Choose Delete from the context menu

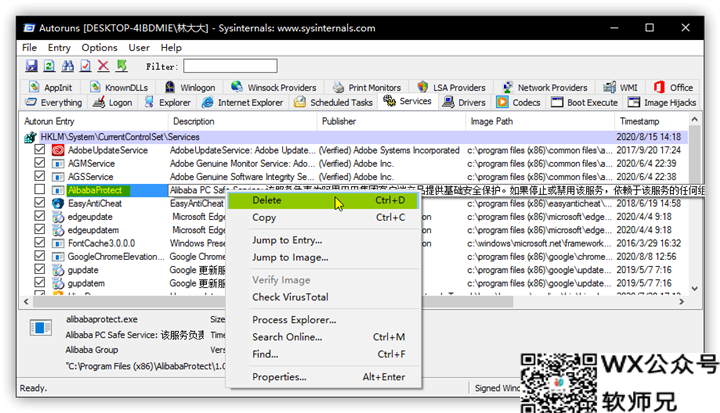[323, 200]
